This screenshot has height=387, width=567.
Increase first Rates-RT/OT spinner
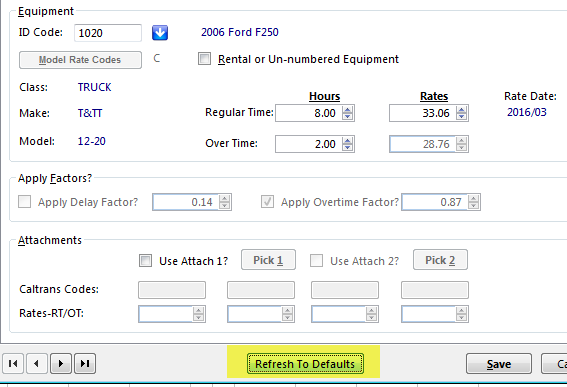coord(199,310)
